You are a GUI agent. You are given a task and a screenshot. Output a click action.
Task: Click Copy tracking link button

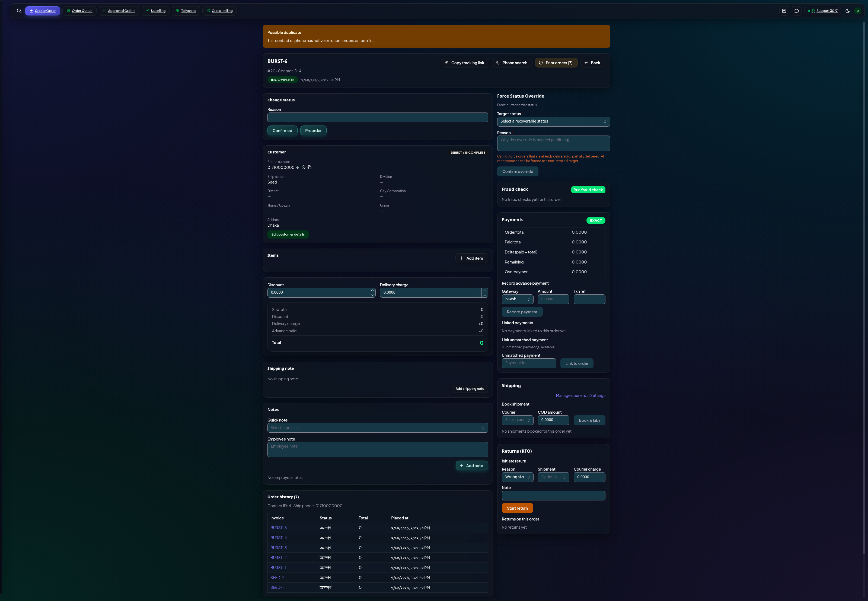[464, 63]
